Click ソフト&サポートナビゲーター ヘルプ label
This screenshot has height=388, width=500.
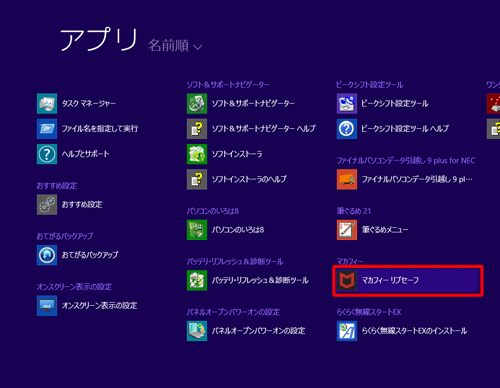(x=264, y=129)
